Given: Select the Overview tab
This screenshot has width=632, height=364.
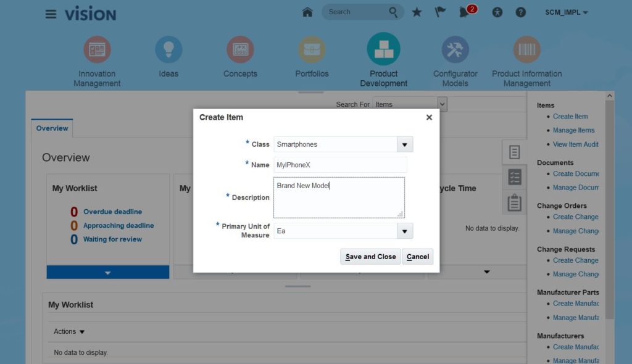Looking at the screenshot, I should 52,128.
